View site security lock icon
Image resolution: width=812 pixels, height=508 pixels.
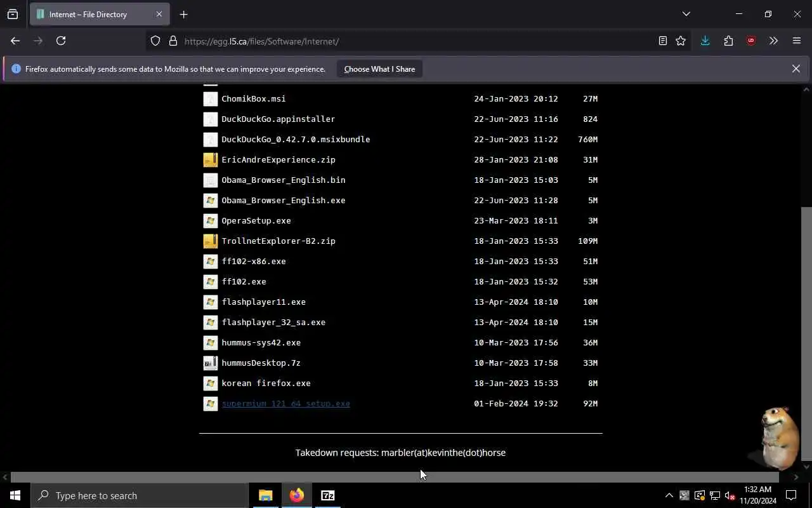(x=173, y=41)
